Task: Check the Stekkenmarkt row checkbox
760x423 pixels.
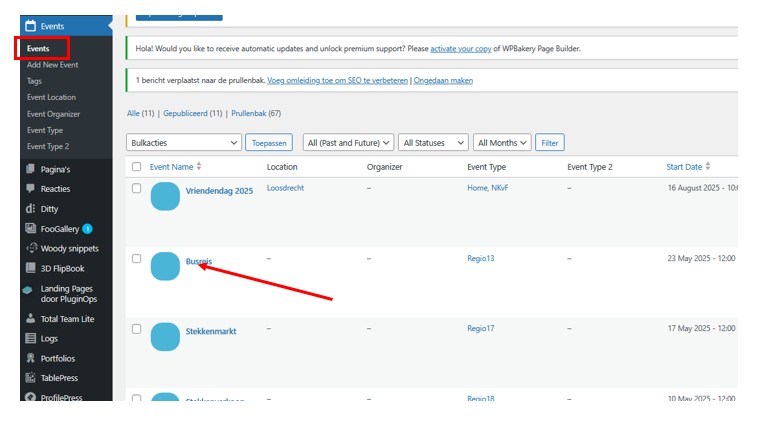Action: point(137,329)
